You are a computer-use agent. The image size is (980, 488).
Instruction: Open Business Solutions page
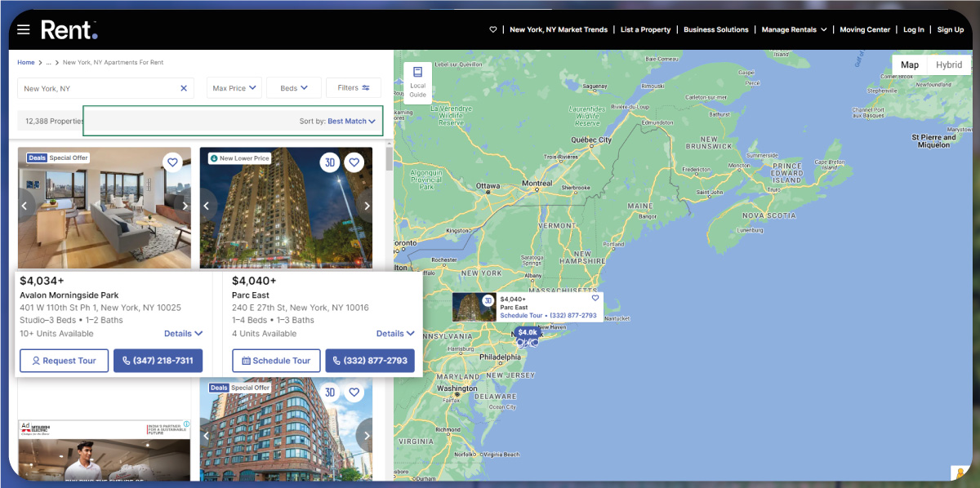tap(716, 29)
